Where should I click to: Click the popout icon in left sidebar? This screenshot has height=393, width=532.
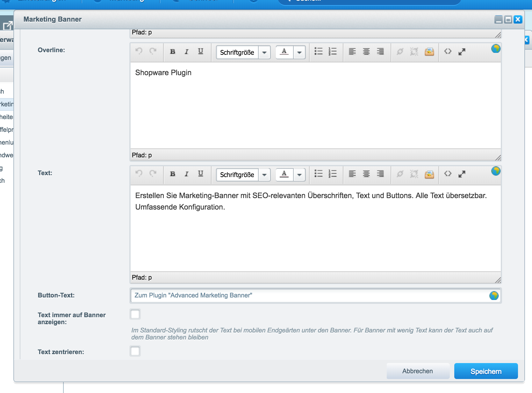click(7, 25)
